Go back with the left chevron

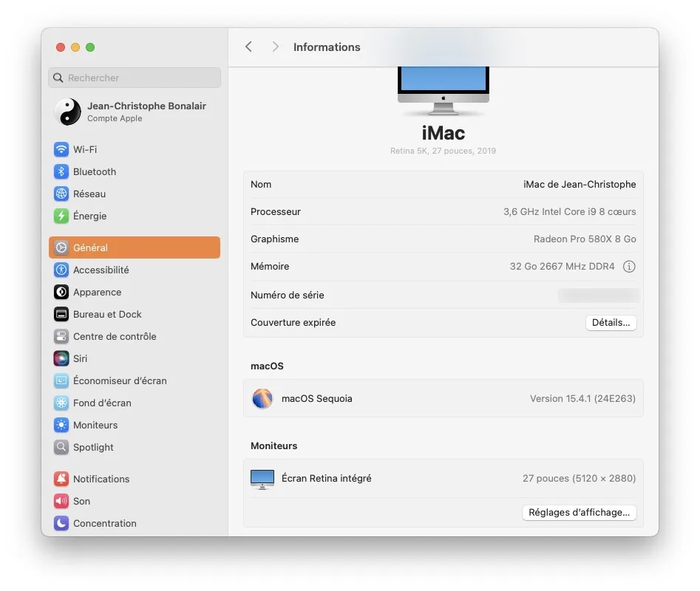point(248,47)
